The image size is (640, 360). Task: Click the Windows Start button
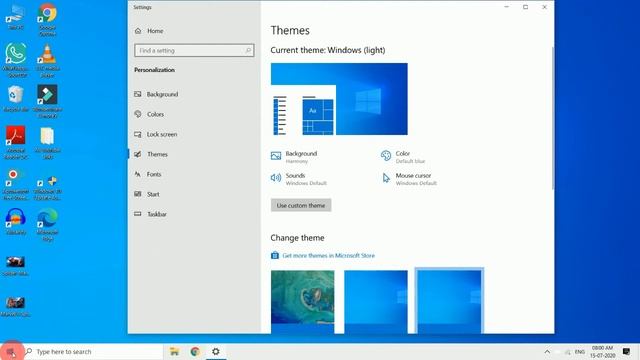tap(11, 352)
